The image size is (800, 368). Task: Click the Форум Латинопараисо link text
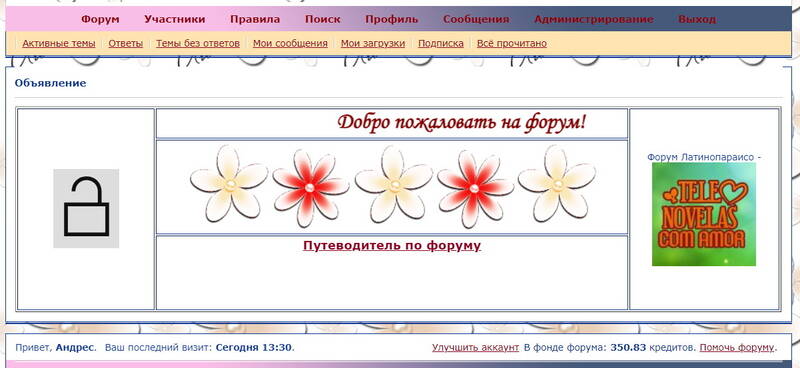[704, 157]
